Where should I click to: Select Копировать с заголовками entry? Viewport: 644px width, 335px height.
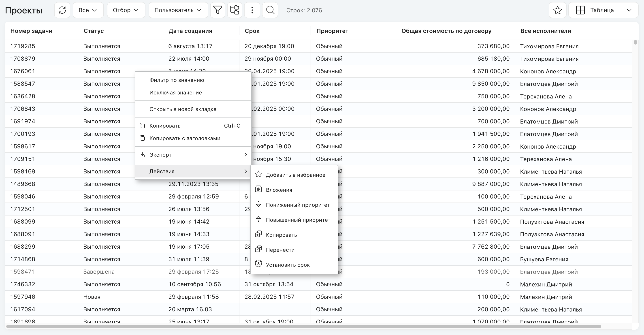(x=193, y=138)
